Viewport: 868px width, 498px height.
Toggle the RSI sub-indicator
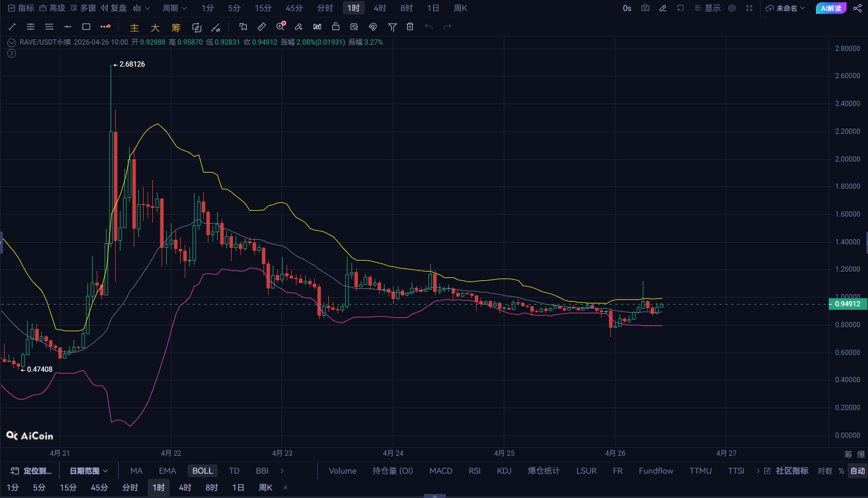(x=475, y=471)
